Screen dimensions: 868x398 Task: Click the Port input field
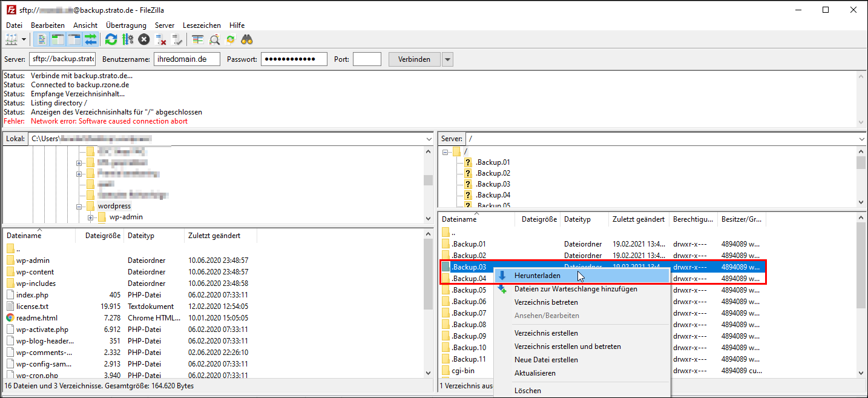point(367,59)
